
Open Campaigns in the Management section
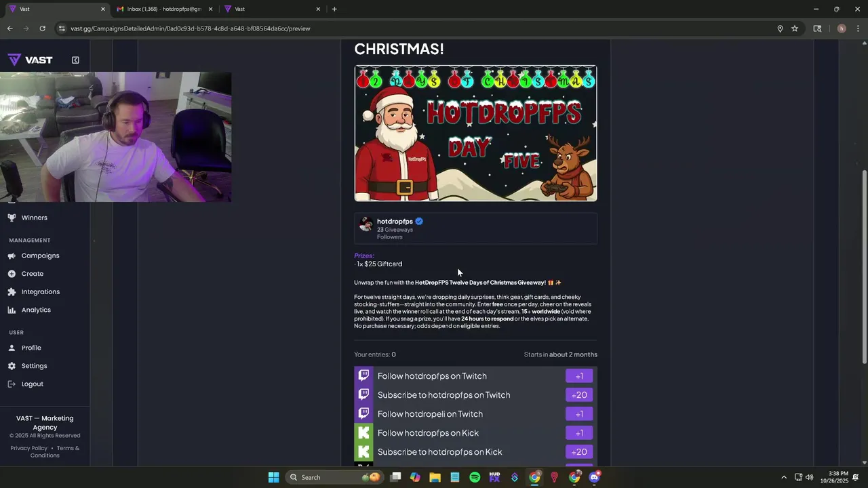40,256
